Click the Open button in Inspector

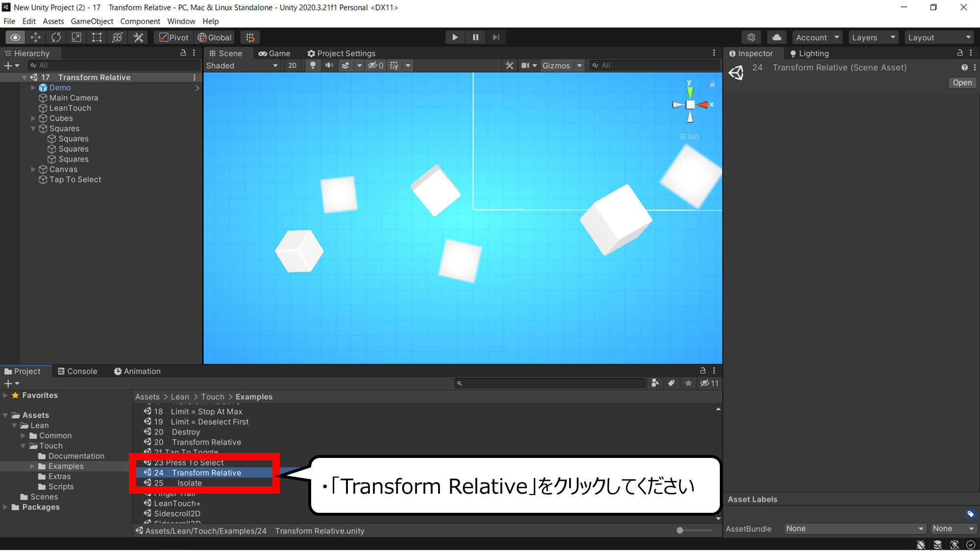tap(962, 83)
